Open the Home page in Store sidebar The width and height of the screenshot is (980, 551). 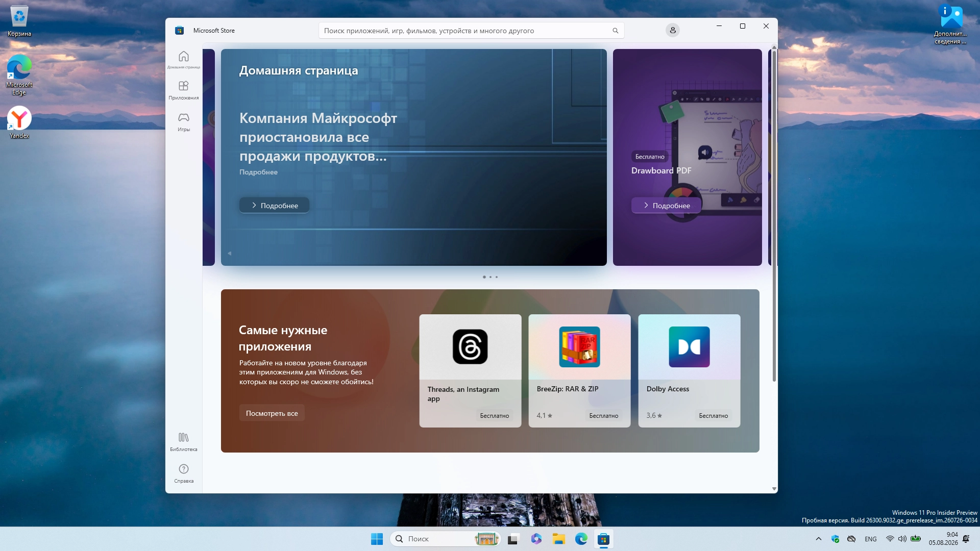pyautogui.click(x=184, y=59)
